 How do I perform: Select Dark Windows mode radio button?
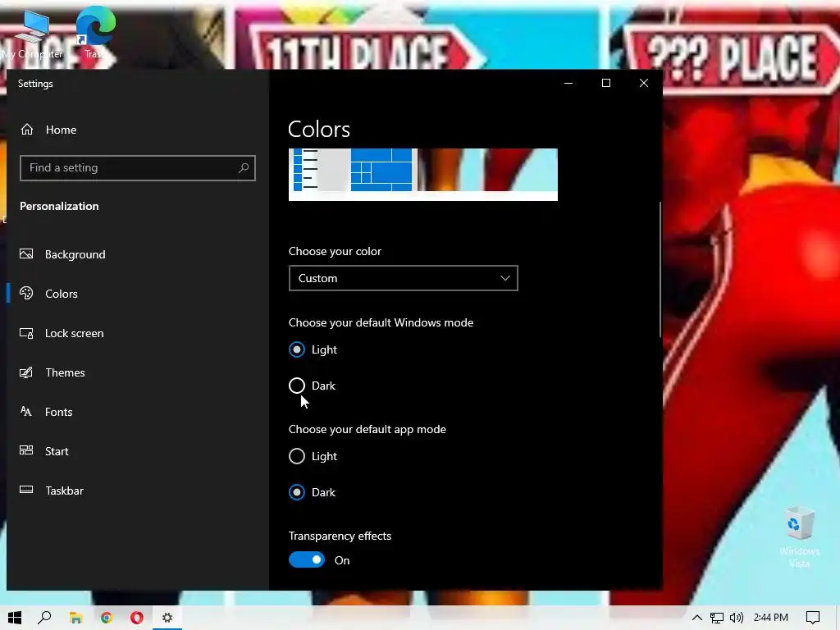click(x=297, y=386)
